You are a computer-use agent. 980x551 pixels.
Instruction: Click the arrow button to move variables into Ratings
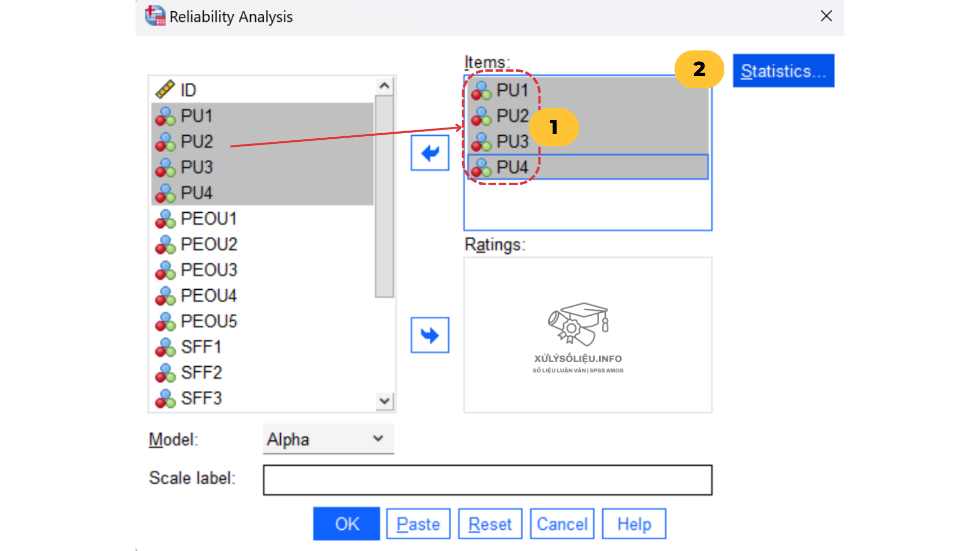click(x=430, y=335)
